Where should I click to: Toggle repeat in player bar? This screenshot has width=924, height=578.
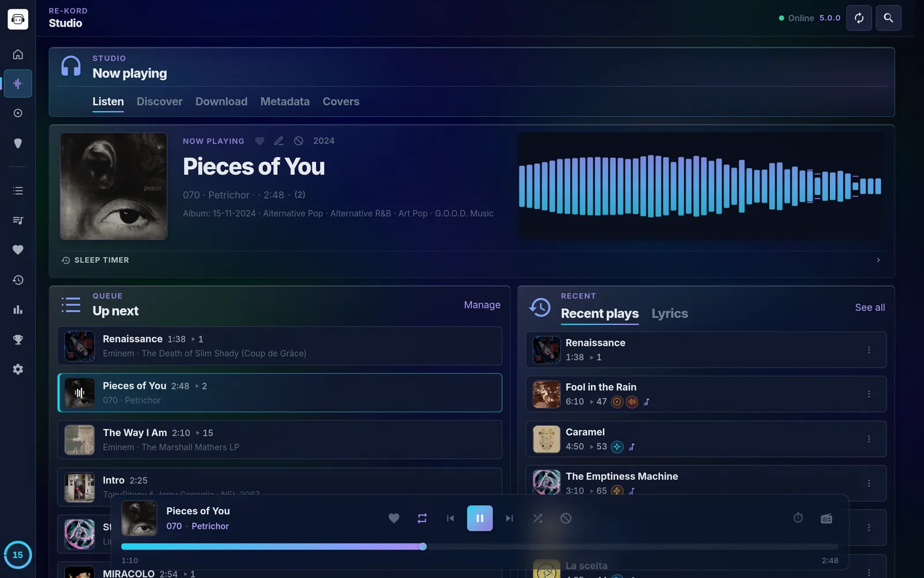pyautogui.click(x=422, y=518)
